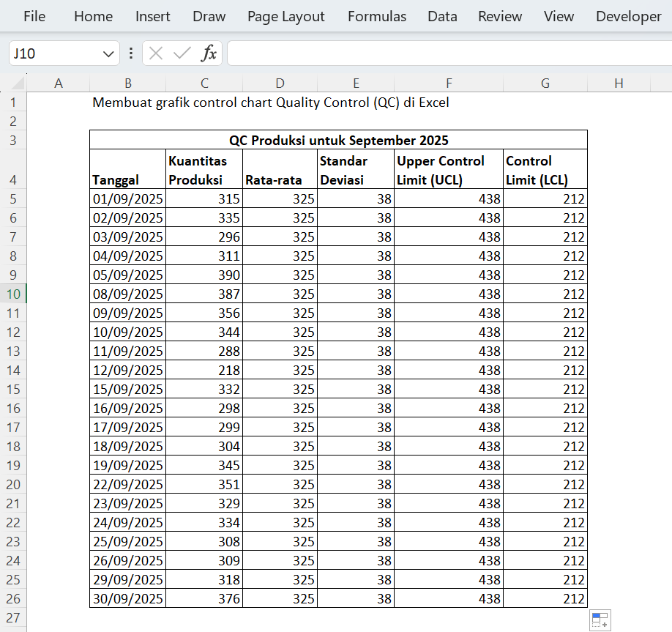
Task: Click inside the formula bar input field
Action: click(x=447, y=53)
